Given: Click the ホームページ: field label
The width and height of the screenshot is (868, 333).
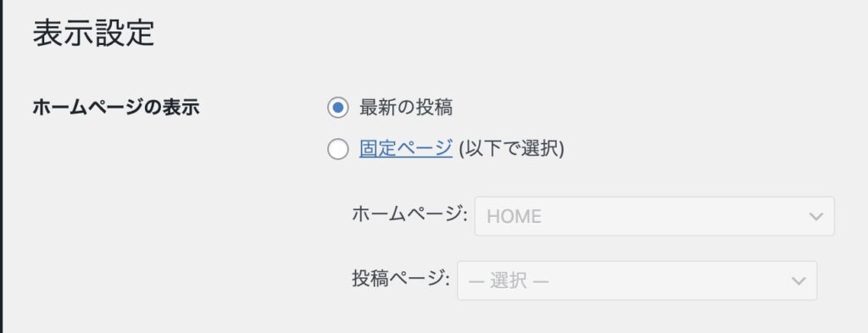Looking at the screenshot, I should tap(410, 214).
